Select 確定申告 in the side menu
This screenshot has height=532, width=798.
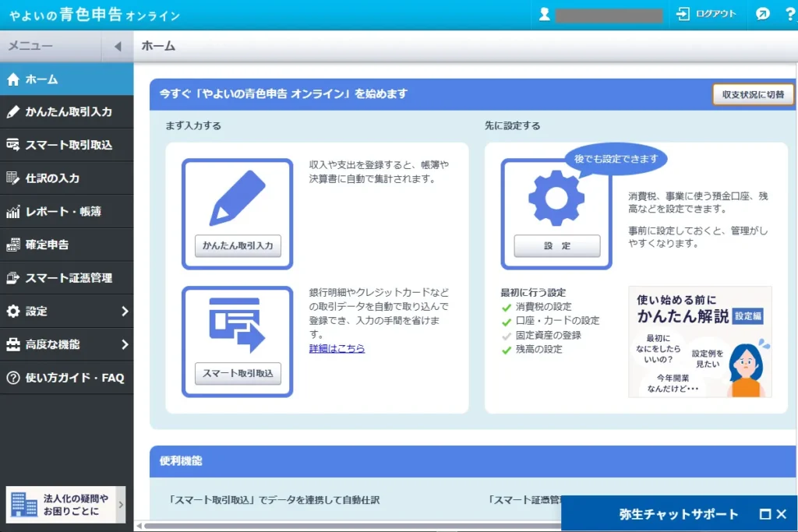pos(67,245)
